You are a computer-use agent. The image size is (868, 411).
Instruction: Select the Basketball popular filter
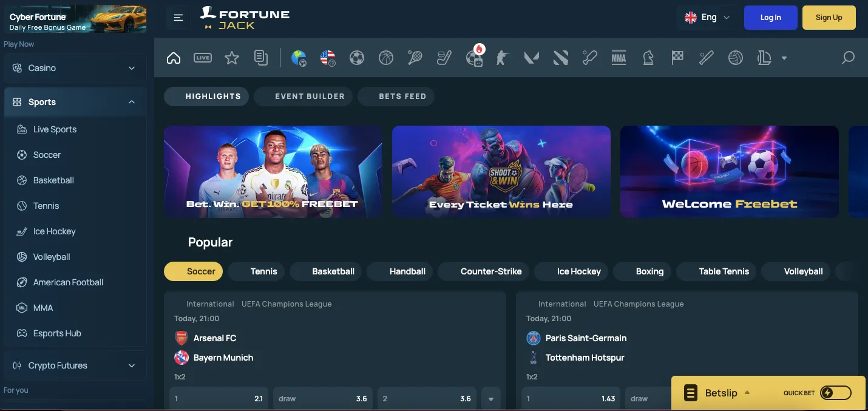coord(326,271)
